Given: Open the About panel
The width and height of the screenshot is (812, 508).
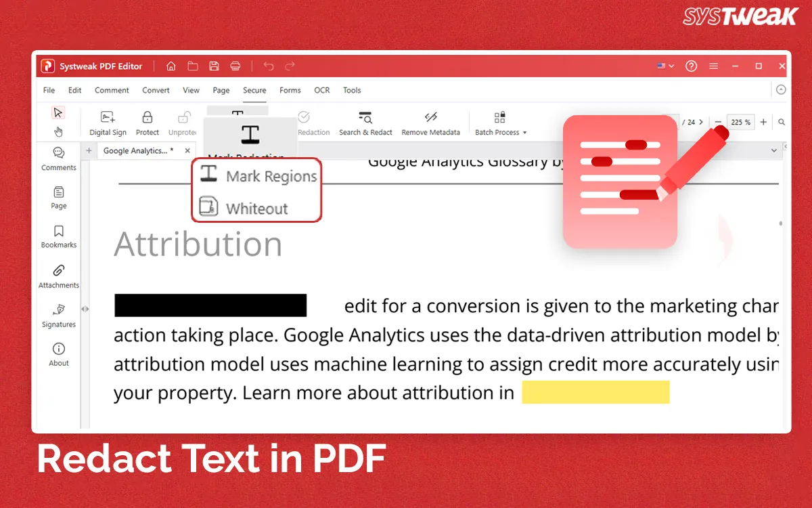Looking at the screenshot, I should click(59, 354).
